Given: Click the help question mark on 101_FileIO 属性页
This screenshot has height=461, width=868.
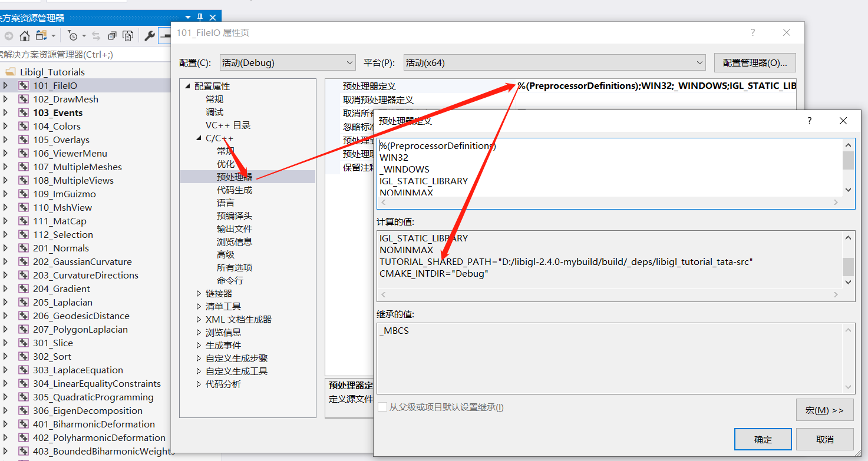Looking at the screenshot, I should tap(753, 33).
